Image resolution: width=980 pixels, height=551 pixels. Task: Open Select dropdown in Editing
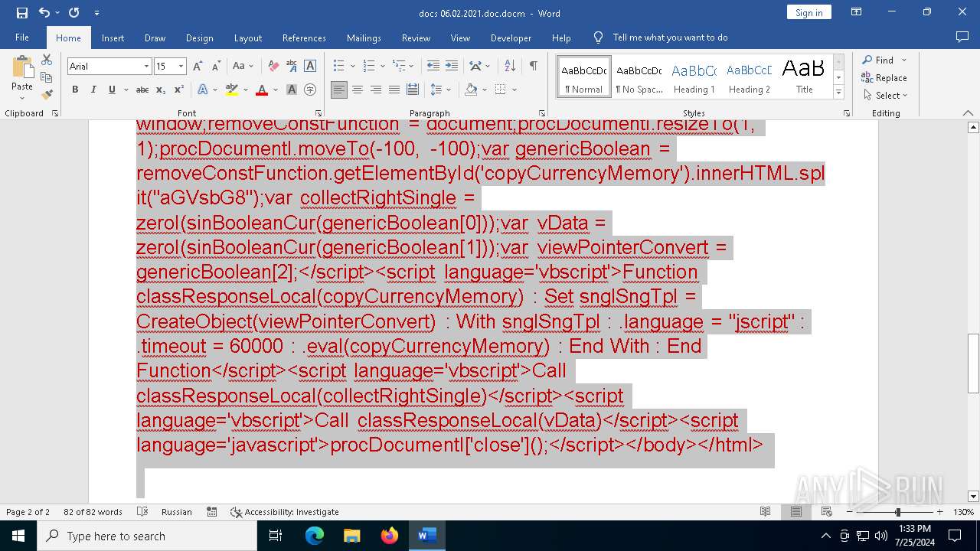tap(886, 96)
